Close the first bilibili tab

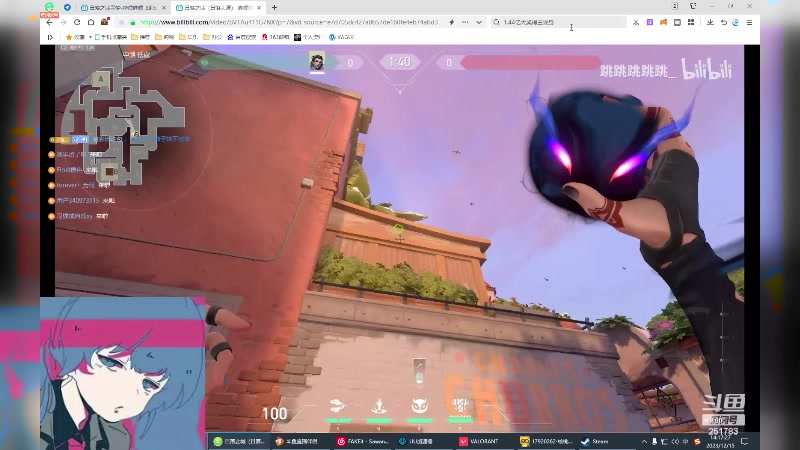tap(164, 8)
